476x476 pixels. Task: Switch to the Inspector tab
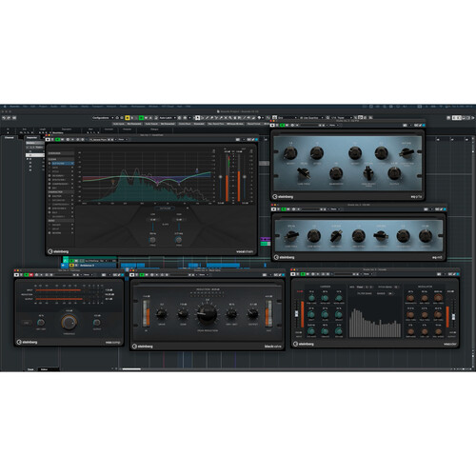31,138
